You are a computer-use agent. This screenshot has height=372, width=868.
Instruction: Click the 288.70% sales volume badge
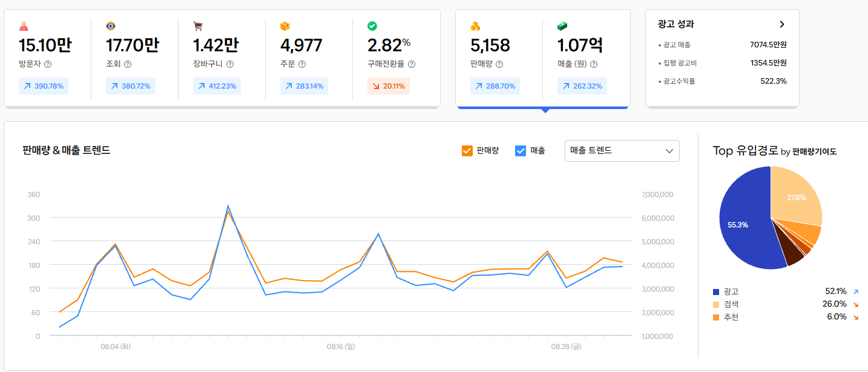tap(495, 86)
